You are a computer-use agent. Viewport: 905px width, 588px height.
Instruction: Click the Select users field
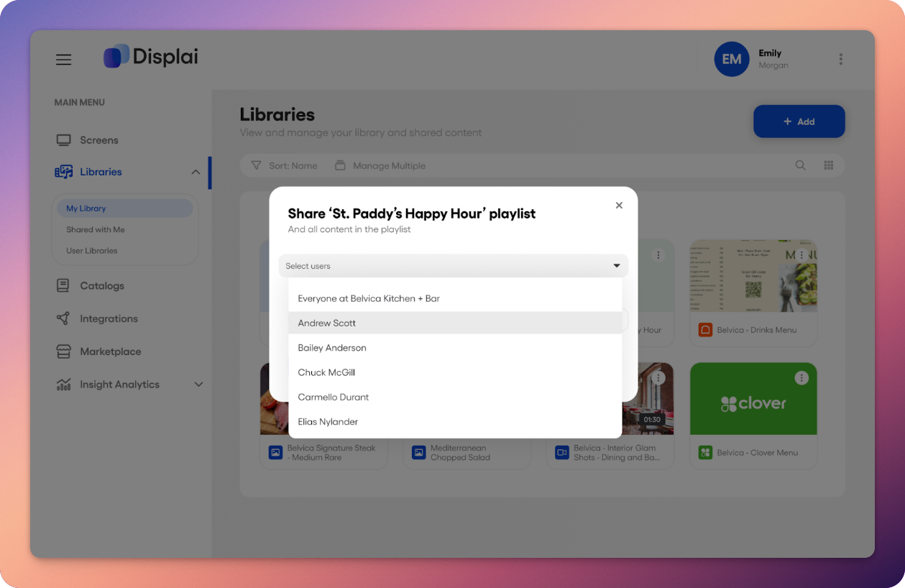pos(454,266)
